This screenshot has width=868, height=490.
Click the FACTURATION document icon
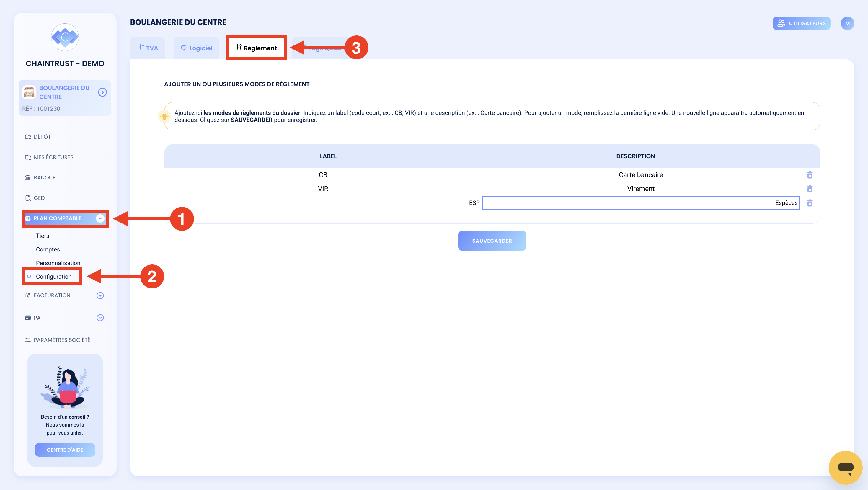[28, 295]
